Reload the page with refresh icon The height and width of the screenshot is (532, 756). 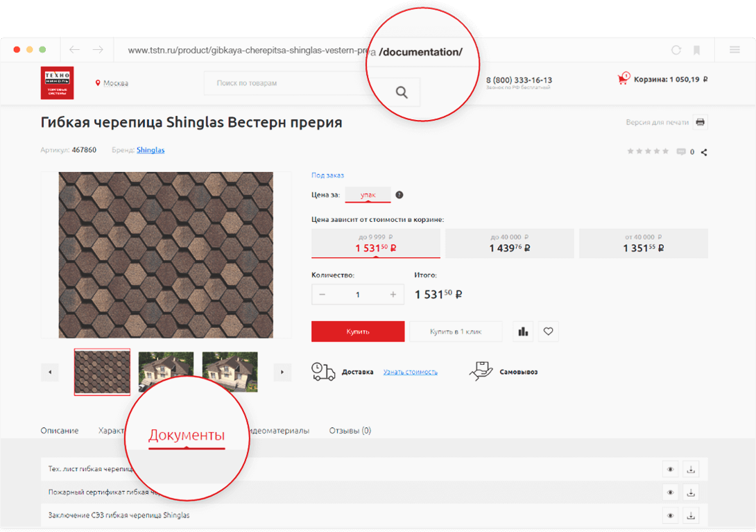(676, 50)
